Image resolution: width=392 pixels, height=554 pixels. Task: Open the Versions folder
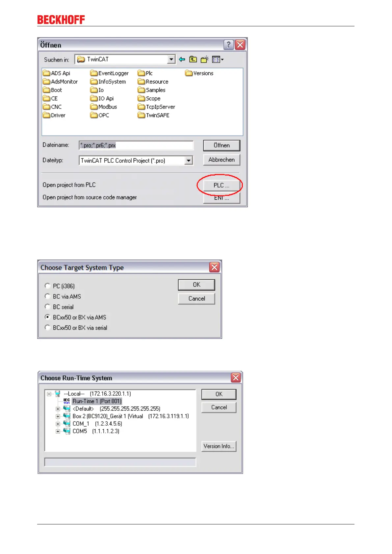pyautogui.click(x=199, y=73)
